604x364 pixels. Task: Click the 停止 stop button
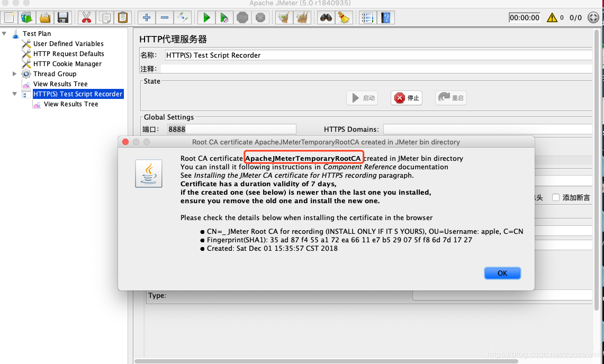pyautogui.click(x=407, y=98)
